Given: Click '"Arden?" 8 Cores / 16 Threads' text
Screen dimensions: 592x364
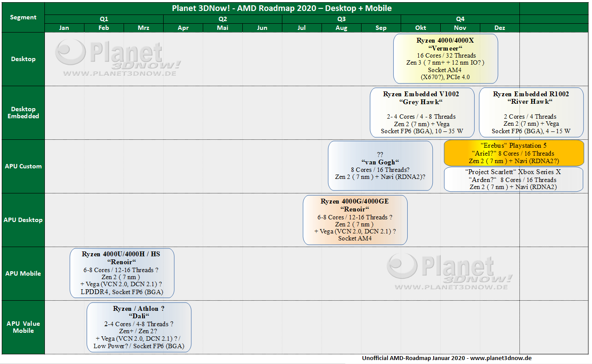Looking at the screenshot, I should [x=513, y=180].
